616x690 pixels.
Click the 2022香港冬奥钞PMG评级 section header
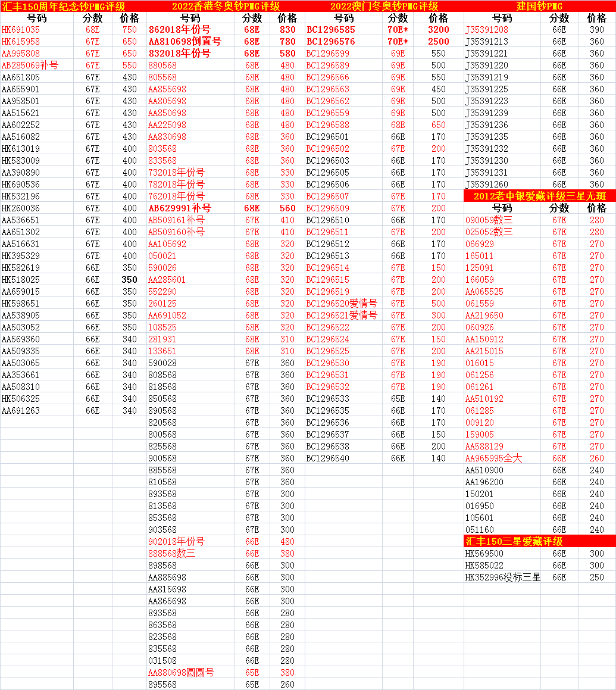pyautogui.click(x=226, y=7)
